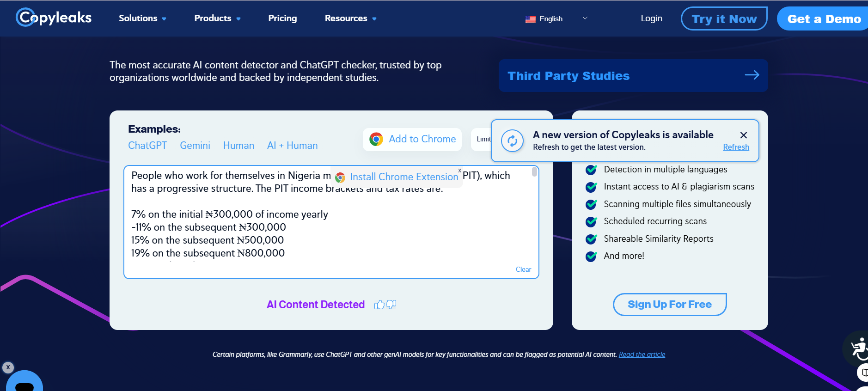Click 'Shareable Similarity Reports' text
Image resolution: width=868 pixels, height=391 pixels.
(659, 239)
